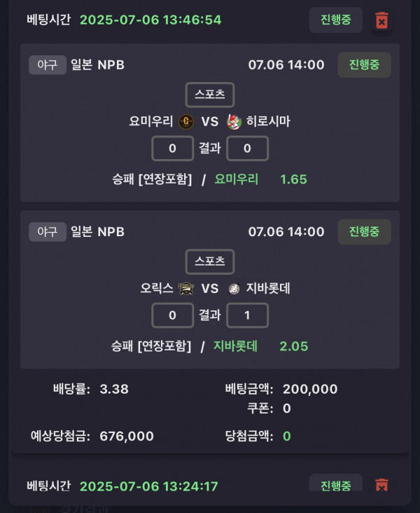
Task: Delete the 13:46:54 bet with trash icon
Action: point(381,20)
